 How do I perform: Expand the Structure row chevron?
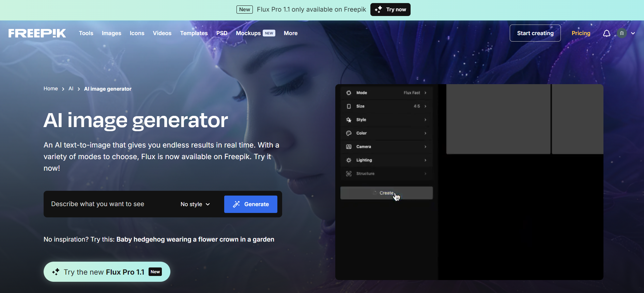425,173
